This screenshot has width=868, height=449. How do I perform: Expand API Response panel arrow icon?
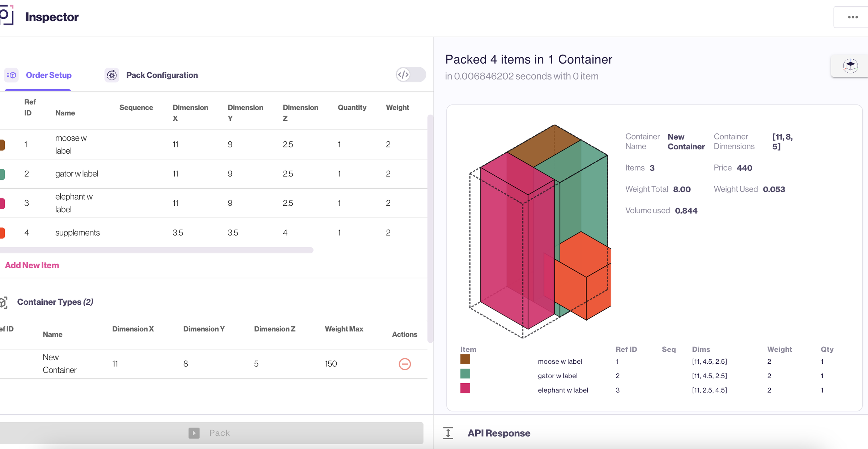pyautogui.click(x=448, y=433)
